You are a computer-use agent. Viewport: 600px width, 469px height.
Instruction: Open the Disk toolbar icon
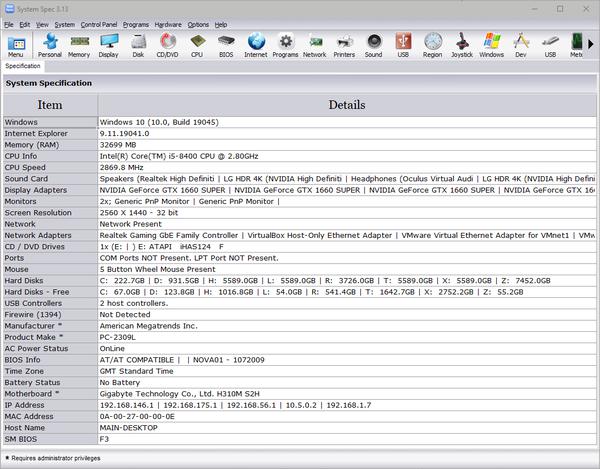coord(138,46)
